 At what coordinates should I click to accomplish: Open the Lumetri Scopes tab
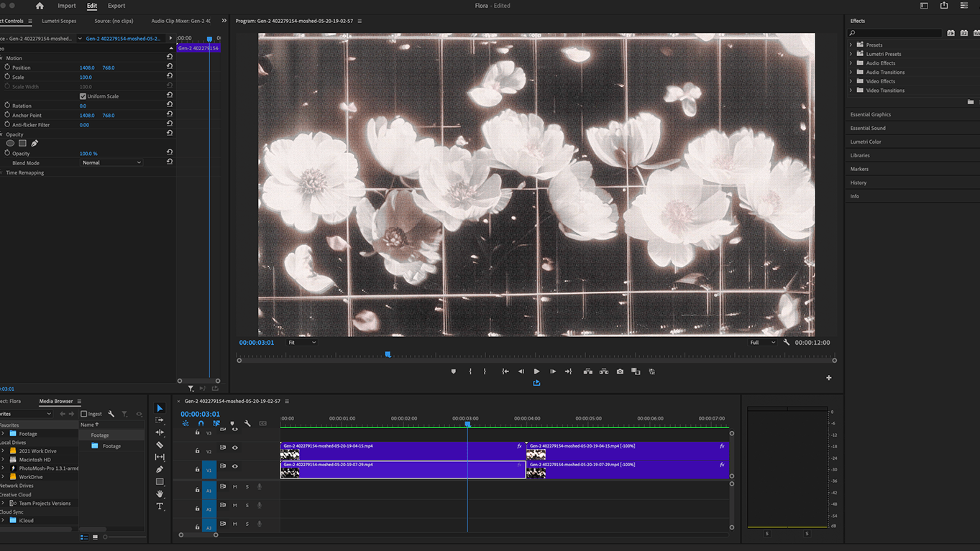59,21
